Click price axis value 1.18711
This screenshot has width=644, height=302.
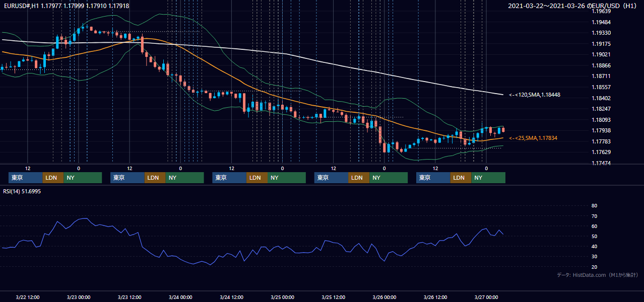(x=601, y=76)
